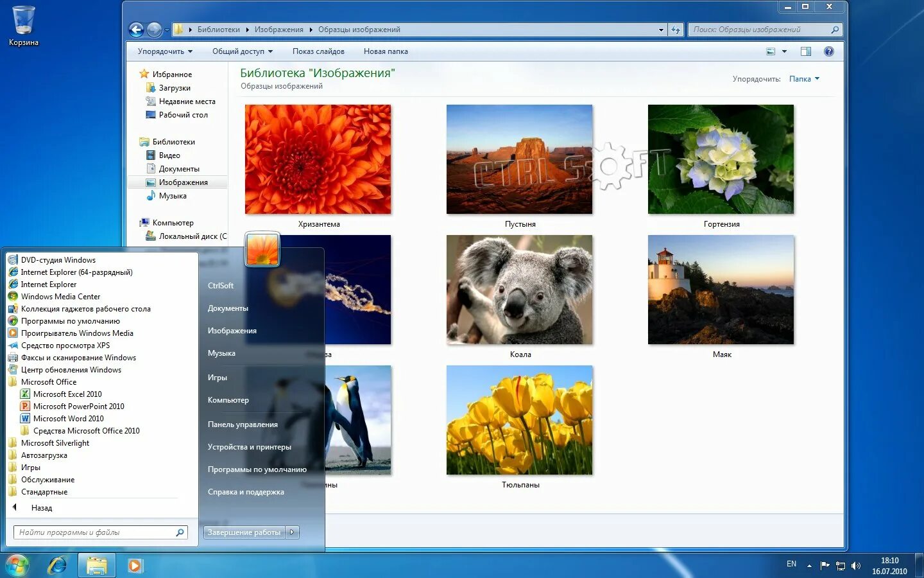Select the Тюльпаны image thumbnail
The height and width of the screenshot is (578, 924).
coord(520,420)
